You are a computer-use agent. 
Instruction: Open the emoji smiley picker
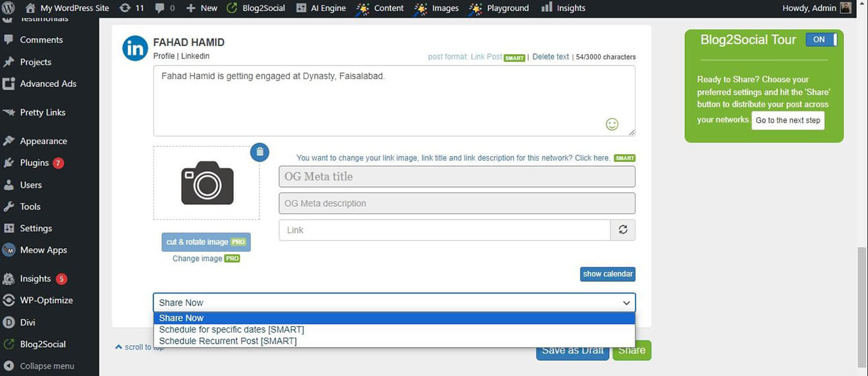point(612,124)
